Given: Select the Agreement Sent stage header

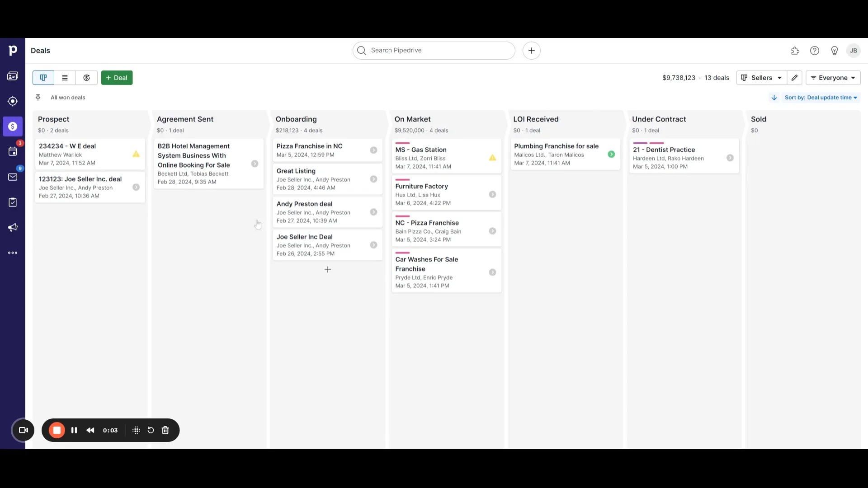Looking at the screenshot, I should point(185,119).
